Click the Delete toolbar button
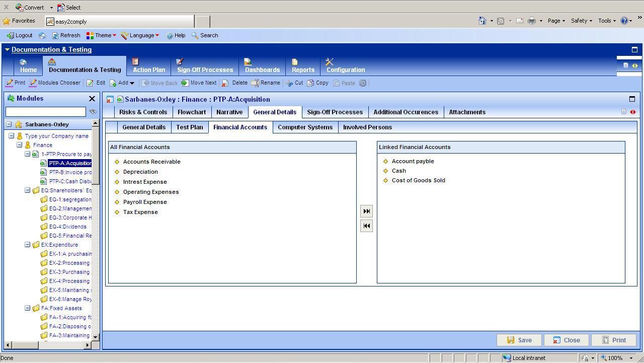This screenshot has height=363, width=644. tap(234, 83)
